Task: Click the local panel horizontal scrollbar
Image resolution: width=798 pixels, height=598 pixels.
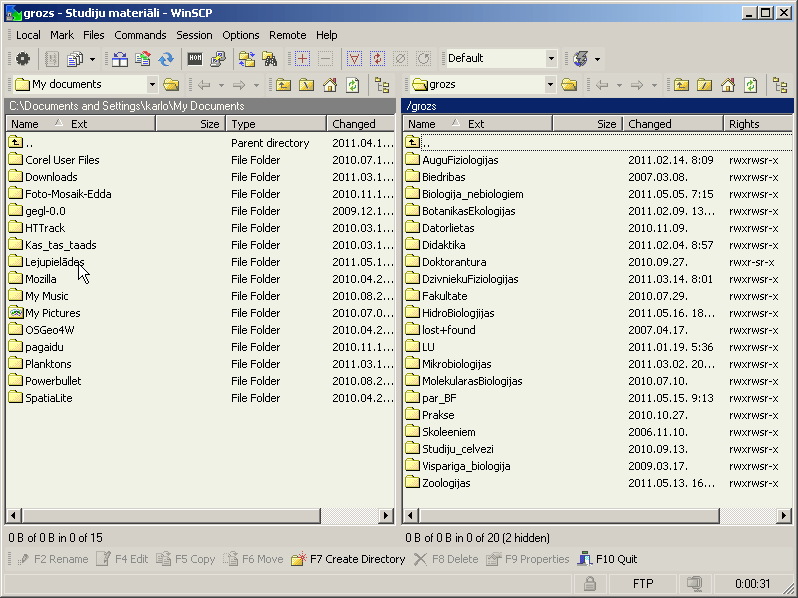Action: (172, 516)
